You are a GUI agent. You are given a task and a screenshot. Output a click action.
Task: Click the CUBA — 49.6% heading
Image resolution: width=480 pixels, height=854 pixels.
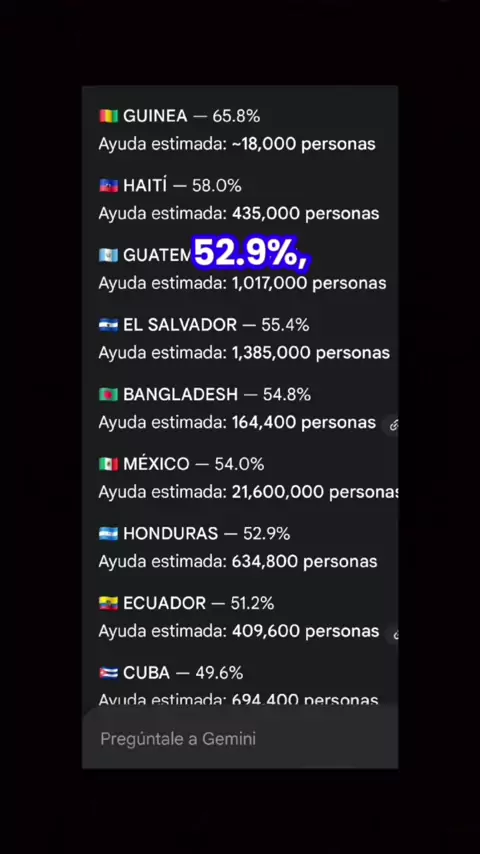[183, 673]
